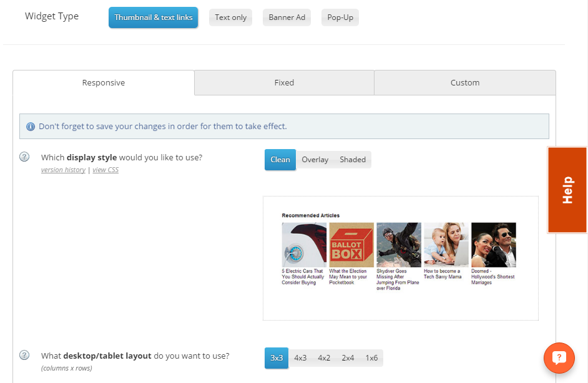
Task: Choose the 1x6 layout option
Action: [371, 358]
